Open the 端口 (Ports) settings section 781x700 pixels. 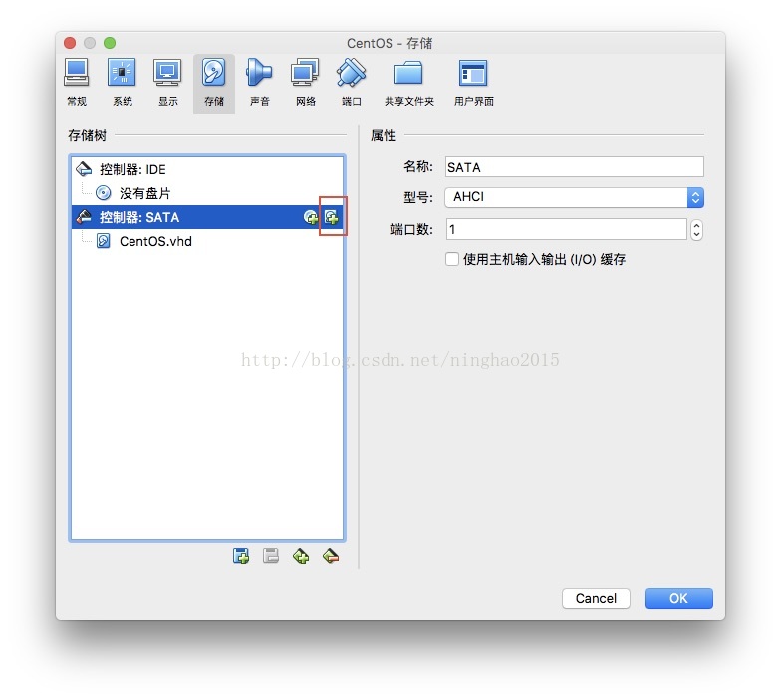pos(351,83)
